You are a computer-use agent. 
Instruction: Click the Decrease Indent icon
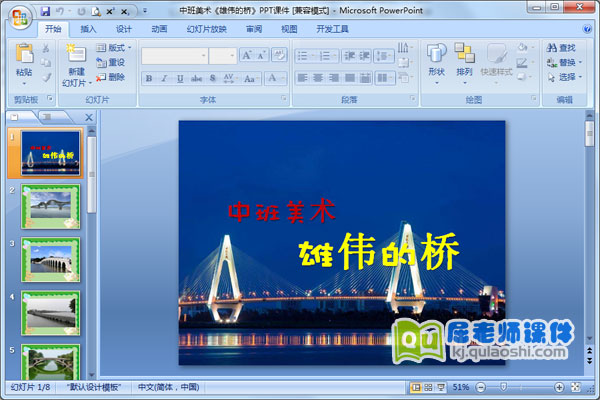click(x=349, y=56)
